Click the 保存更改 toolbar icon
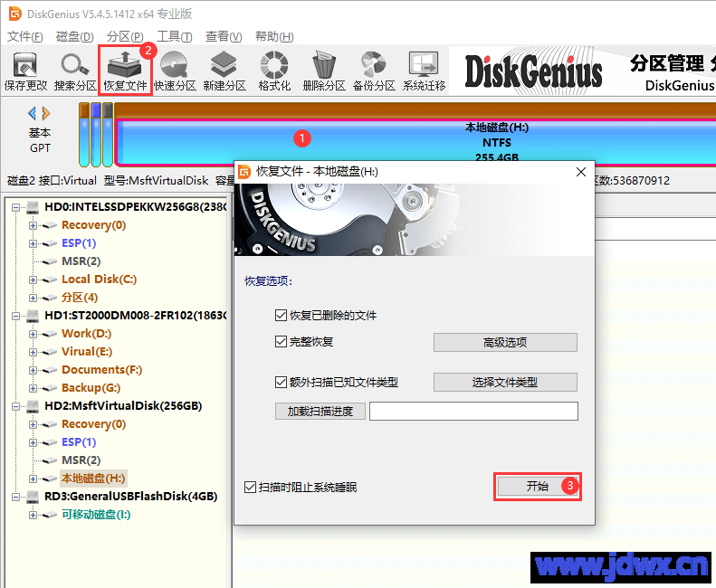 click(x=25, y=71)
